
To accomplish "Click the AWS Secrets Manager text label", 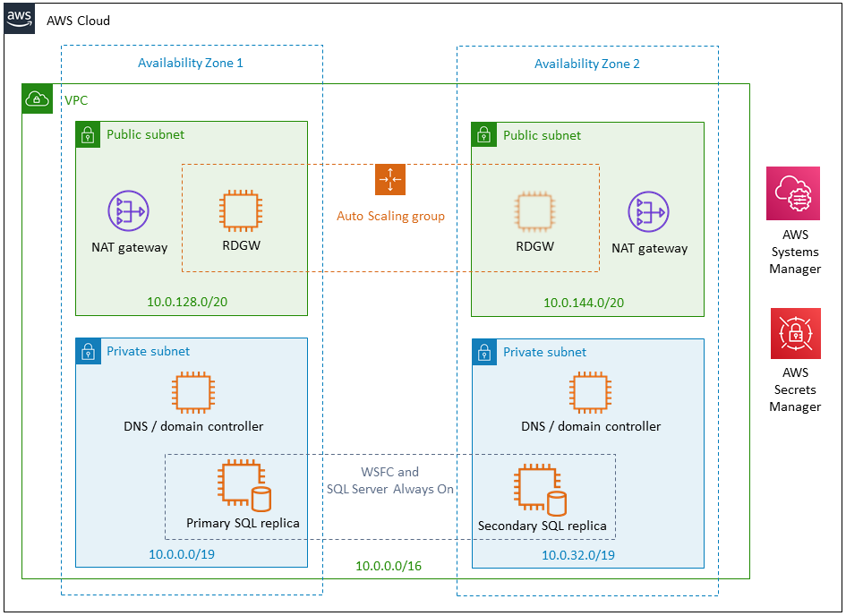I will point(795,389).
